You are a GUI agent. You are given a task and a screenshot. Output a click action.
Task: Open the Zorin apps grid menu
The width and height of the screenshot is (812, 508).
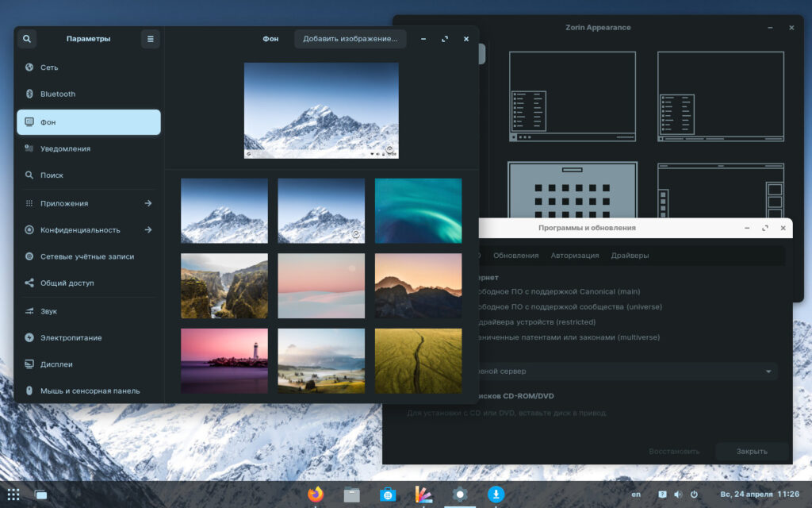(x=13, y=495)
